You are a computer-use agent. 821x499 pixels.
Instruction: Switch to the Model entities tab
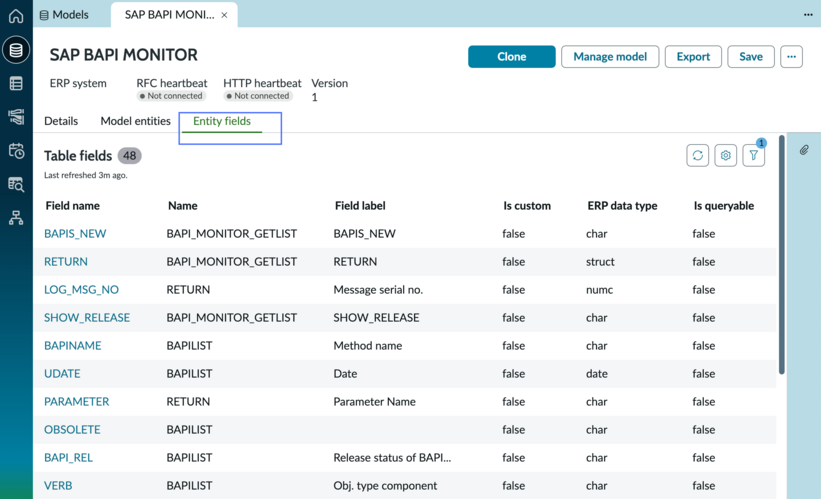(135, 121)
